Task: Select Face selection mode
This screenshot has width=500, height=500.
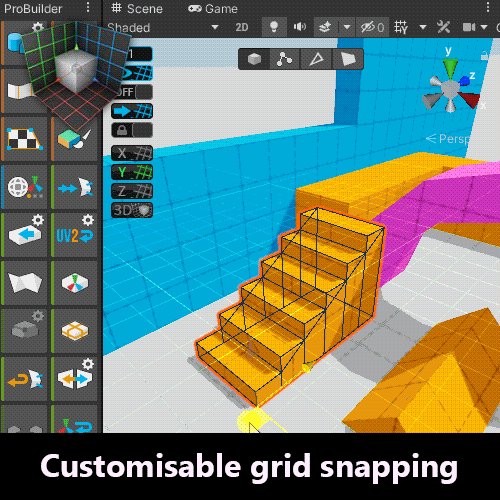Action: pos(347,59)
